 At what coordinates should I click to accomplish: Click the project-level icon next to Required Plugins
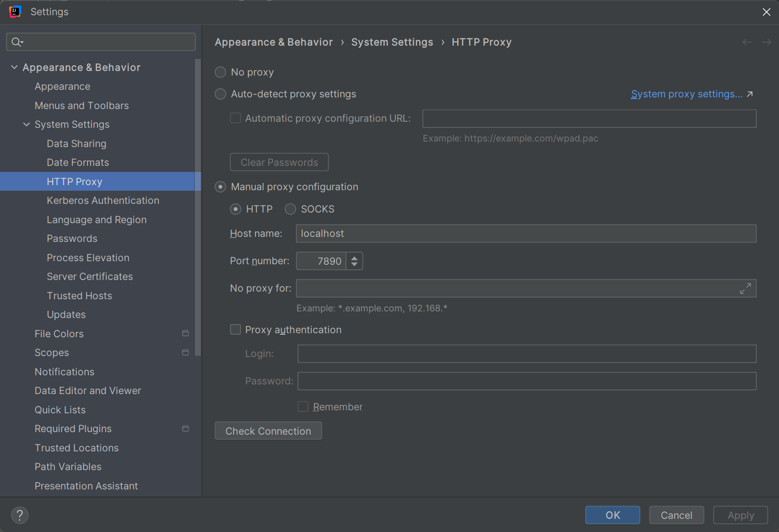coord(185,429)
